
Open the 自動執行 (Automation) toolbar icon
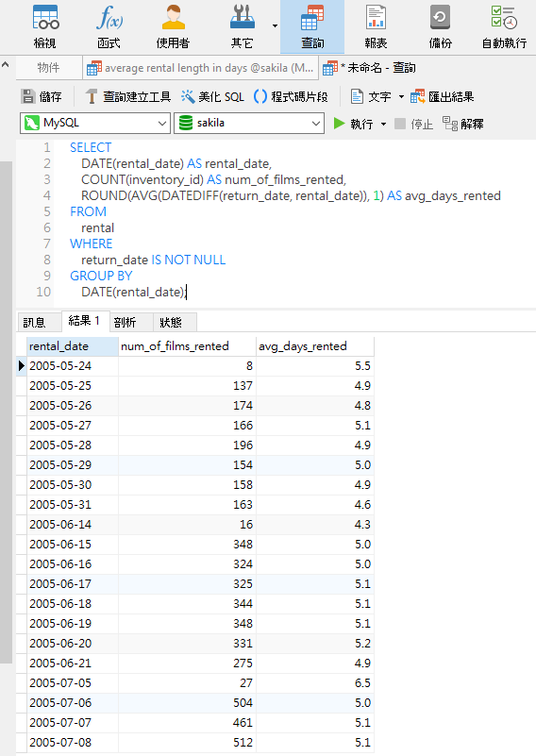click(x=504, y=26)
